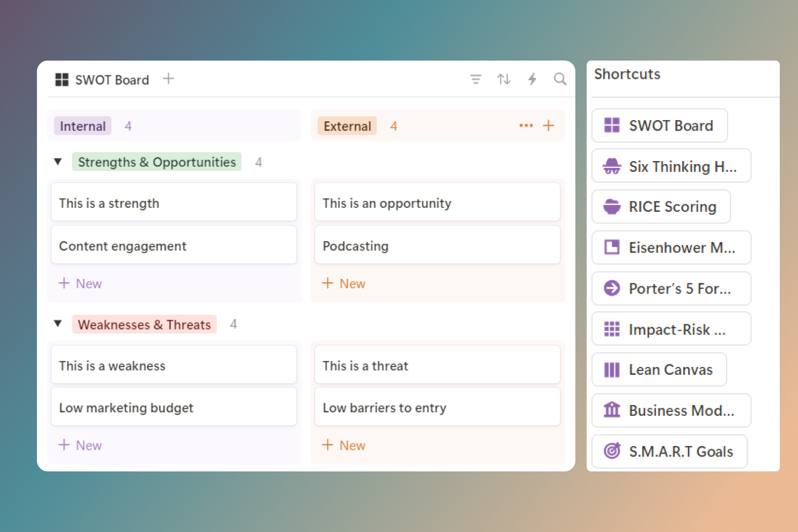Open search in the SWOT Board toolbar
Viewport: 798px width, 532px height.
[x=560, y=79]
